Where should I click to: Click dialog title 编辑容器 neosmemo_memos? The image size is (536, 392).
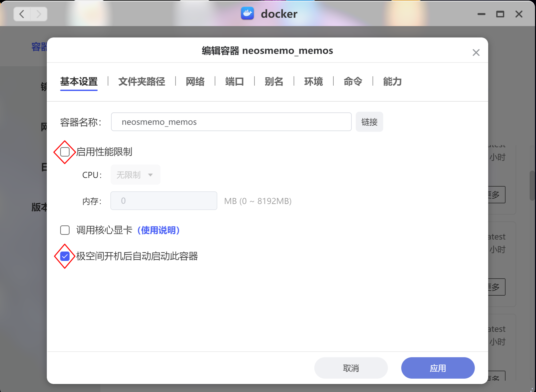(267, 51)
